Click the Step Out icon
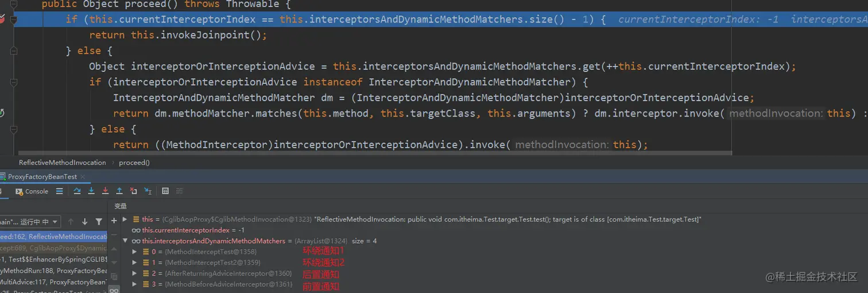This screenshot has width=868, height=293. [x=119, y=191]
